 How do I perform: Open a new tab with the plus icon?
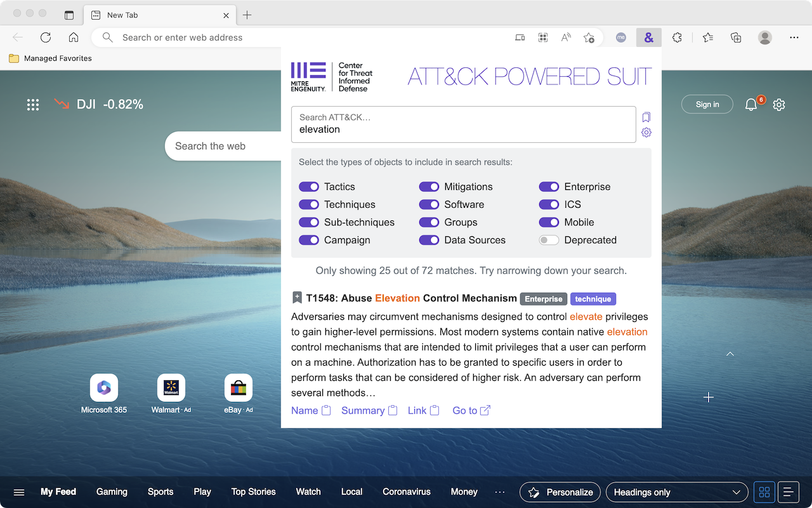[x=247, y=15]
